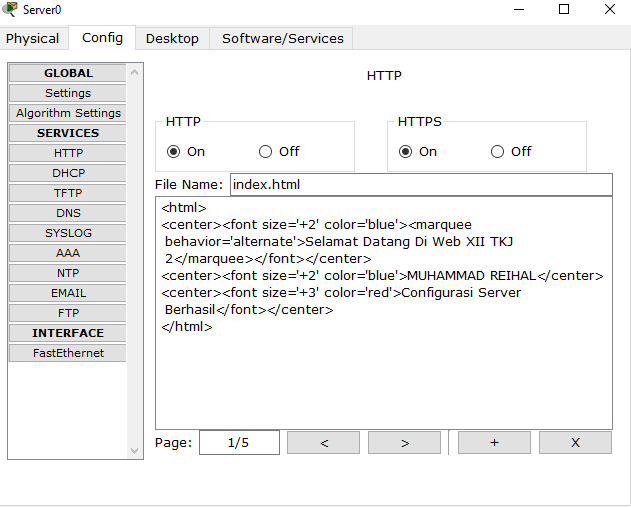Open the SYSLOG service settings
Image resolution: width=631 pixels, height=507 pixels.
coord(68,233)
